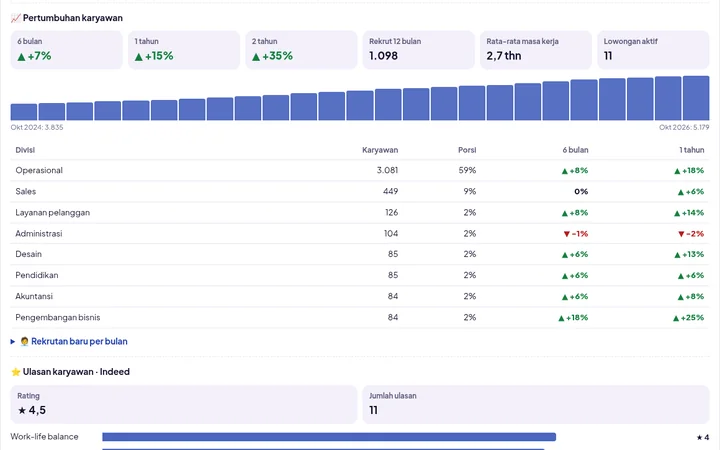This screenshot has width=720, height=450.
Task: Click the star 4 score for Work-life balance
Action: pyautogui.click(x=703, y=437)
